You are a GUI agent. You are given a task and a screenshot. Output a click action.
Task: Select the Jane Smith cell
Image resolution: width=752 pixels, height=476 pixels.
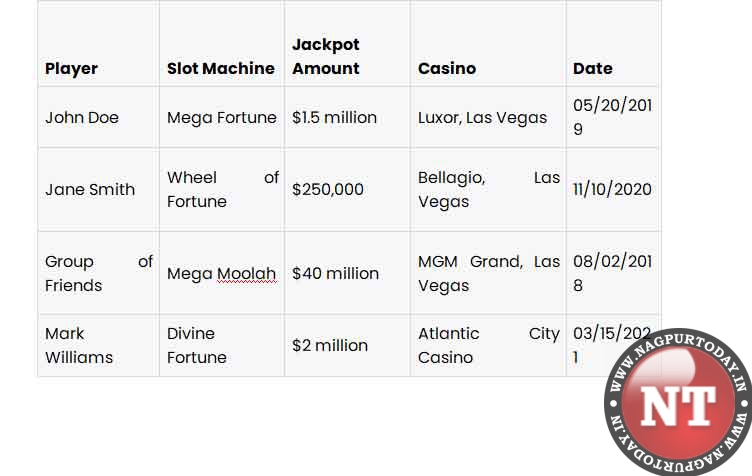[x=98, y=189]
